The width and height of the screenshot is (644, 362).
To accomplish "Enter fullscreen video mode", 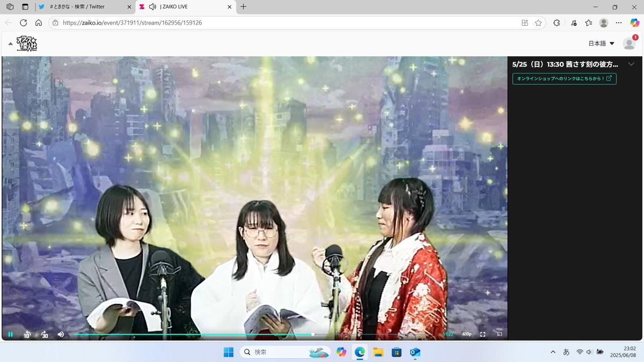I will (482, 334).
